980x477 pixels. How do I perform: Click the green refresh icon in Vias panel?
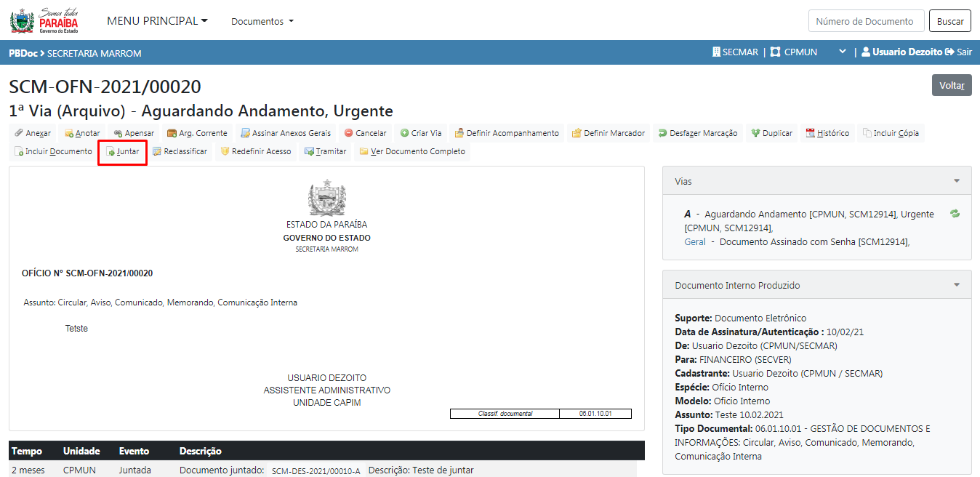pos(955,214)
